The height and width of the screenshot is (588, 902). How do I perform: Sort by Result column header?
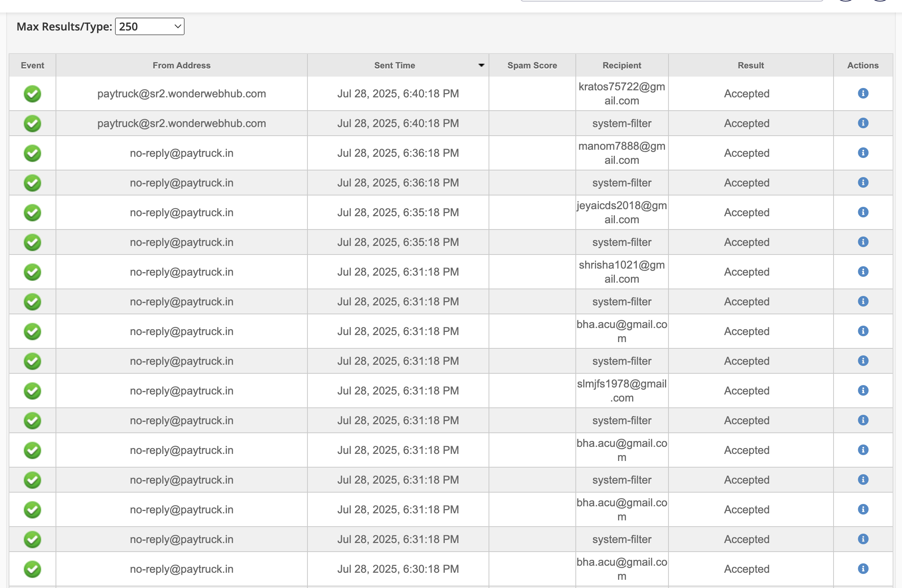coord(751,65)
